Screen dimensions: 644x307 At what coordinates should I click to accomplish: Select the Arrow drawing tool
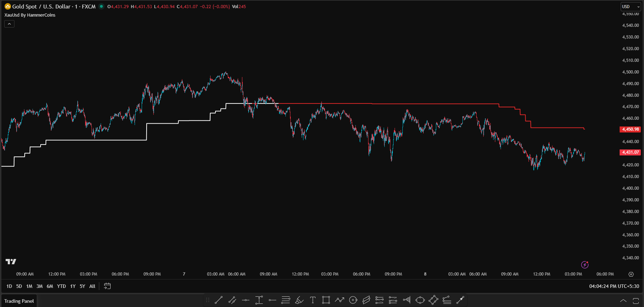[x=460, y=300]
